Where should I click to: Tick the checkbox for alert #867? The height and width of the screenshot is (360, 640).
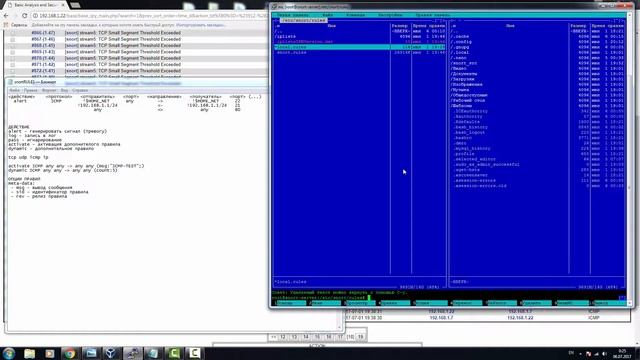coord(13,40)
